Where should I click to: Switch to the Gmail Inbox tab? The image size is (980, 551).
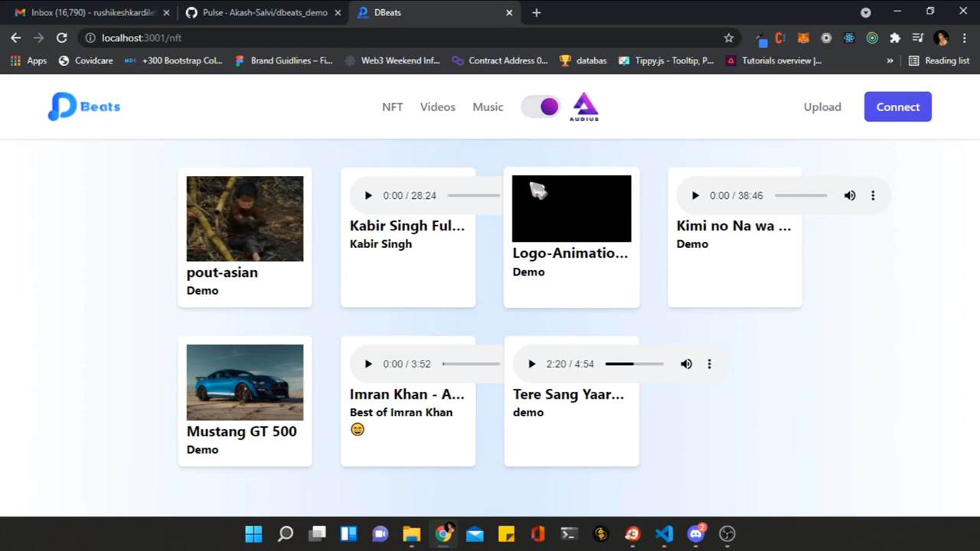tap(93, 13)
